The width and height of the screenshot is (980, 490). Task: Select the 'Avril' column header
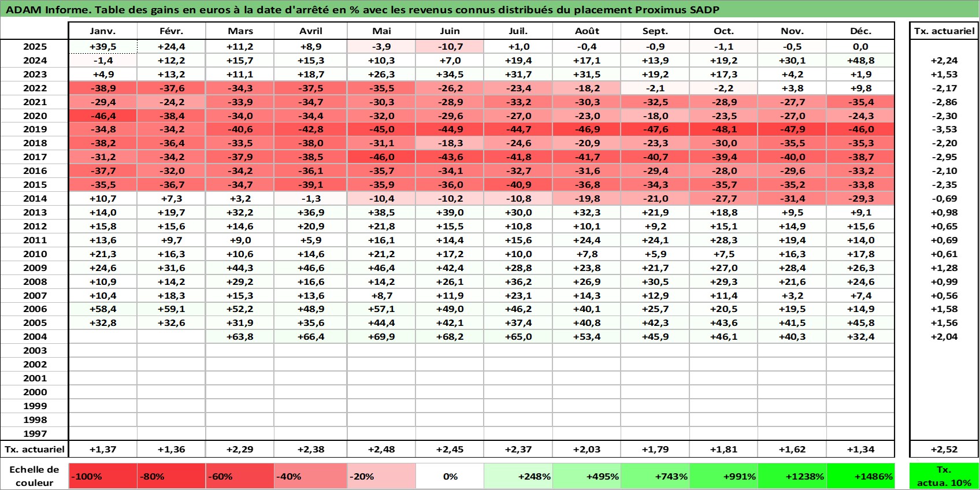311,31
